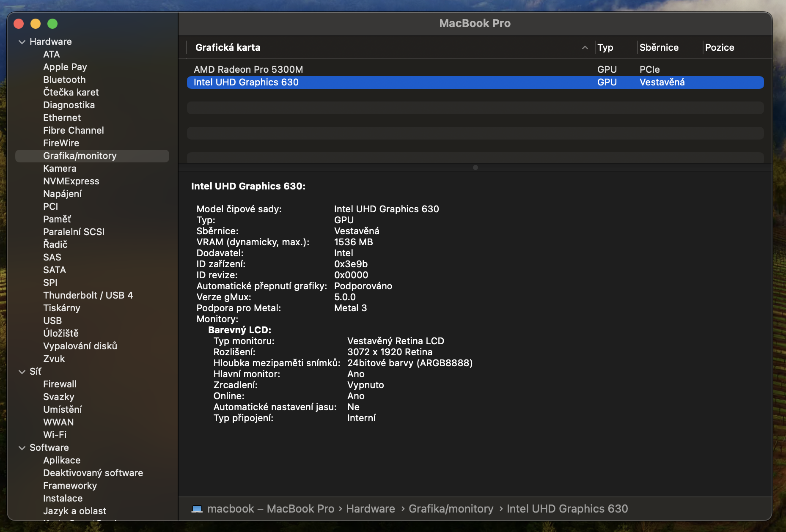Go to Grafika/monitory in the path bar
786x532 pixels.
coord(451,509)
